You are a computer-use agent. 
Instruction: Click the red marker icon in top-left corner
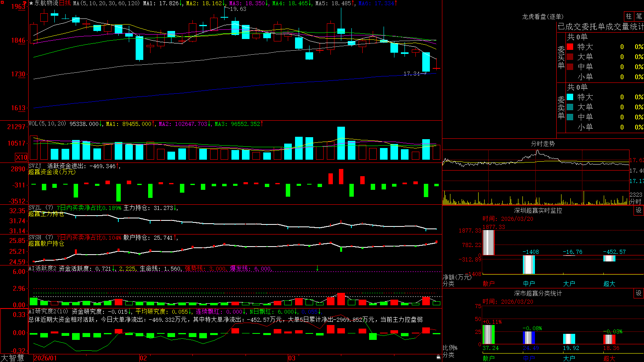coord(2,2)
